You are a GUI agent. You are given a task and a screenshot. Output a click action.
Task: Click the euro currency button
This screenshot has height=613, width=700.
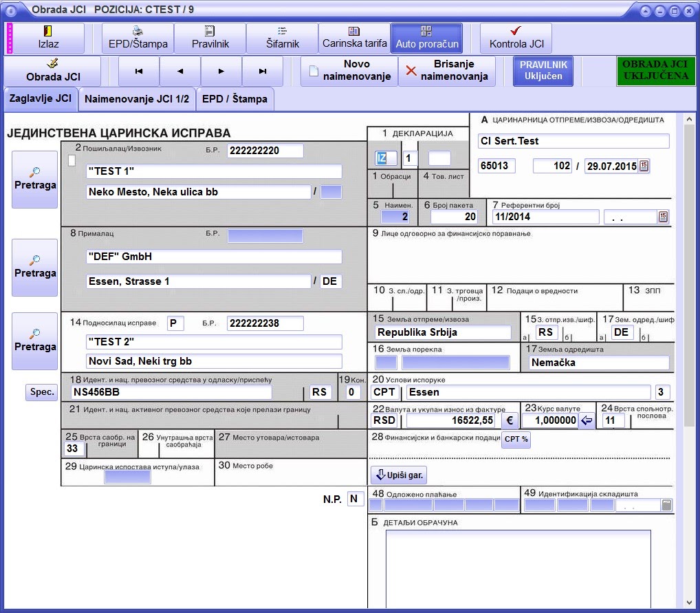(x=510, y=420)
